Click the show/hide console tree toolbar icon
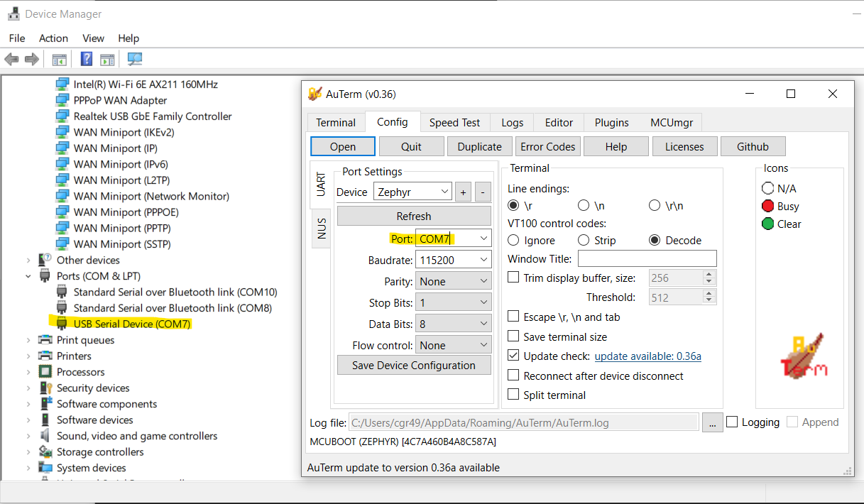The width and height of the screenshot is (864, 504). coord(60,58)
